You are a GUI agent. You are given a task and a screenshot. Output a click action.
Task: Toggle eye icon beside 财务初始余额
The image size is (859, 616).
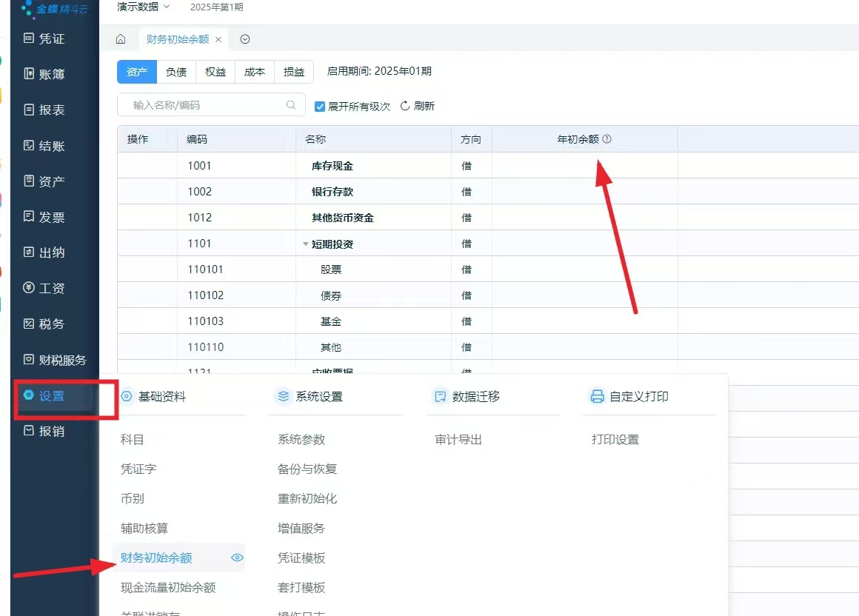237,558
